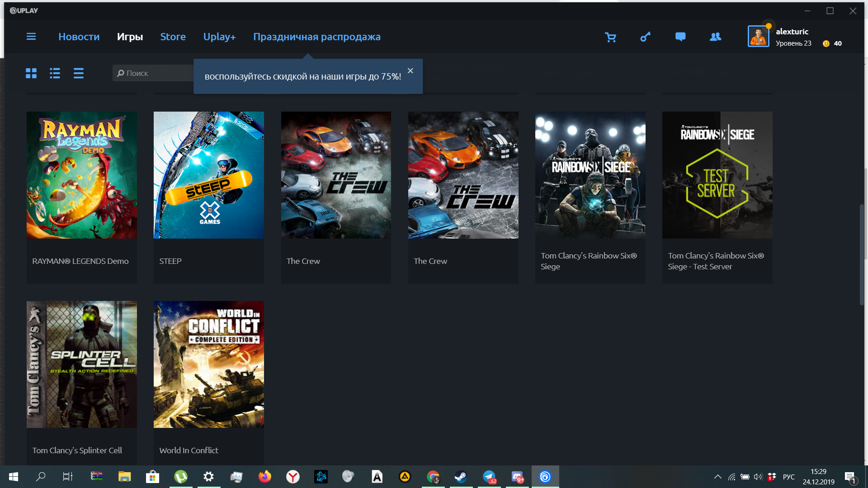The width and height of the screenshot is (868, 488).
Task: Open the Rainbow Six Siege cover
Action: pyautogui.click(x=590, y=175)
